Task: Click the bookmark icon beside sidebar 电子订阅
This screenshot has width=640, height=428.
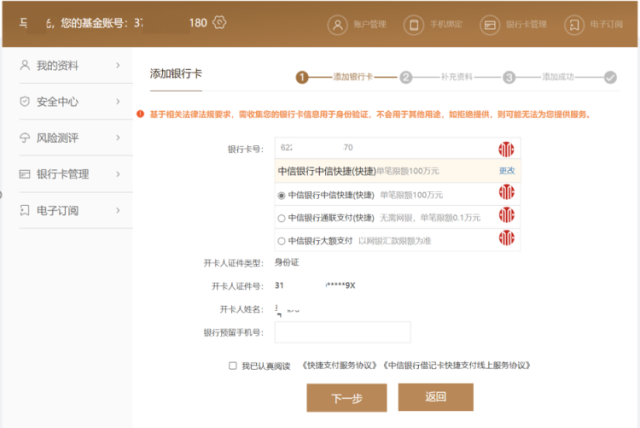Action: click(x=25, y=210)
